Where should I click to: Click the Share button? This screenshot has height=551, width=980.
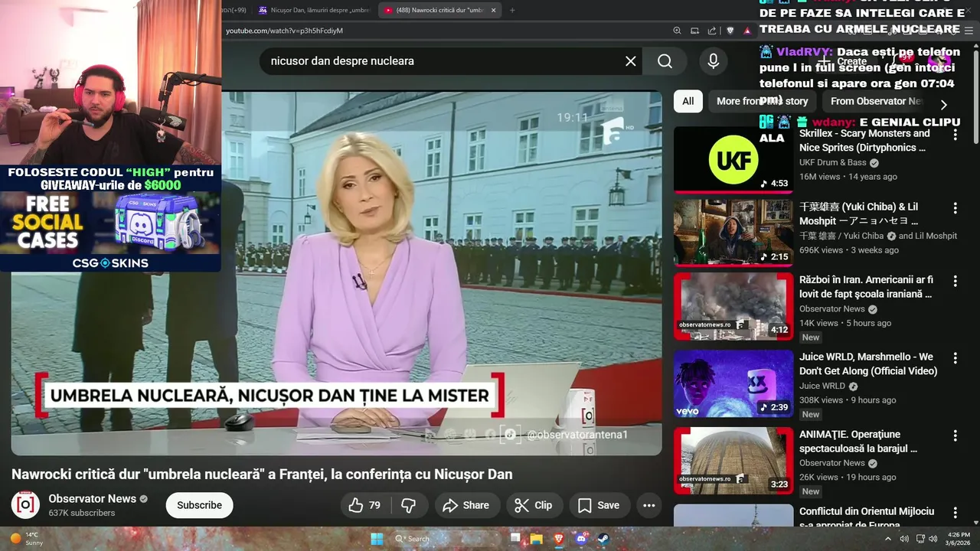pyautogui.click(x=467, y=505)
